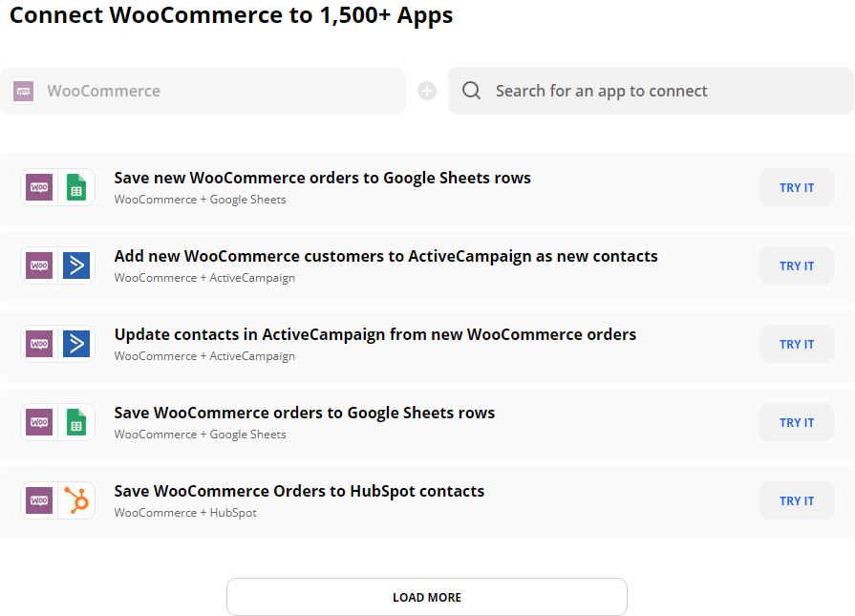This screenshot has height=616, width=855.
Task: Select the WooCommerce app input field
Action: (220, 91)
